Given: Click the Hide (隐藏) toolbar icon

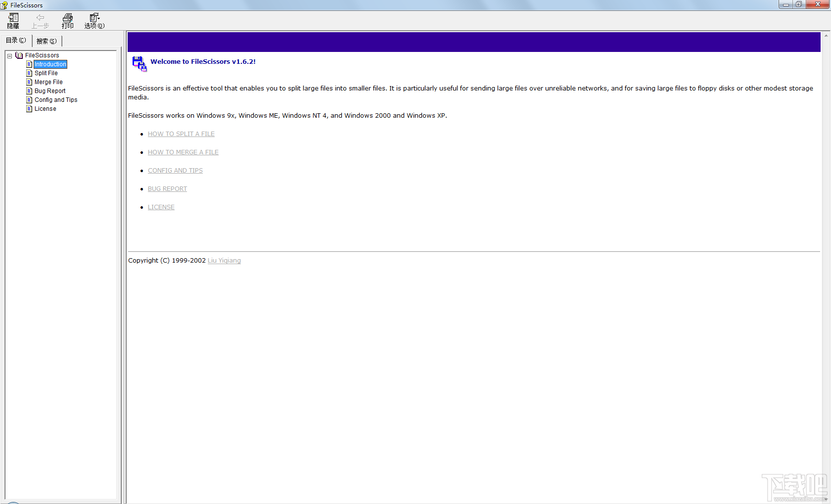Looking at the screenshot, I should click(x=13, y=20).
